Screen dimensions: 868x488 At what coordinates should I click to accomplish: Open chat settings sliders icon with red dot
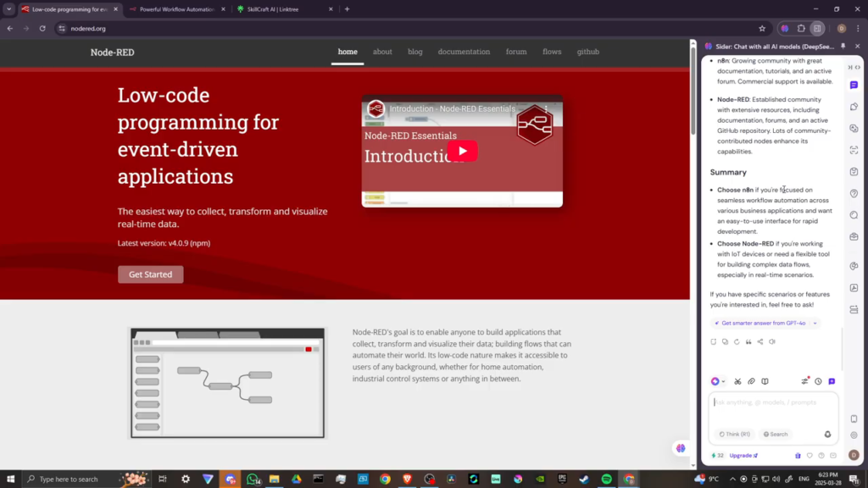coord(805,380)
